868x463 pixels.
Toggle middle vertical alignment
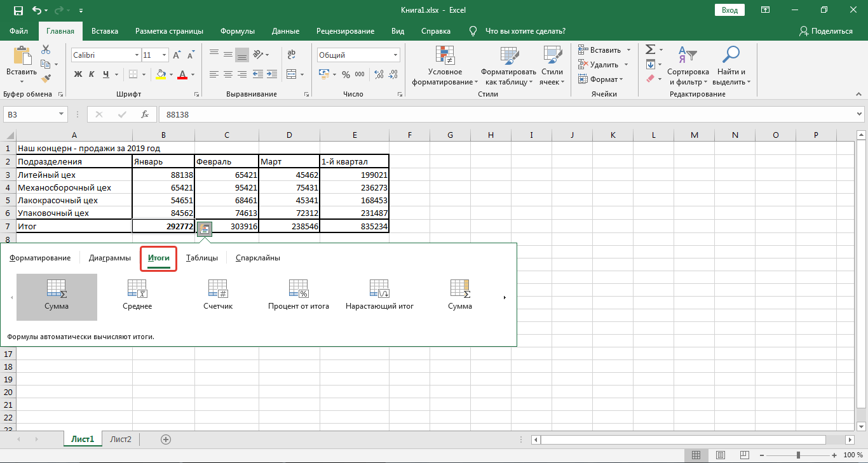[228, 55]
